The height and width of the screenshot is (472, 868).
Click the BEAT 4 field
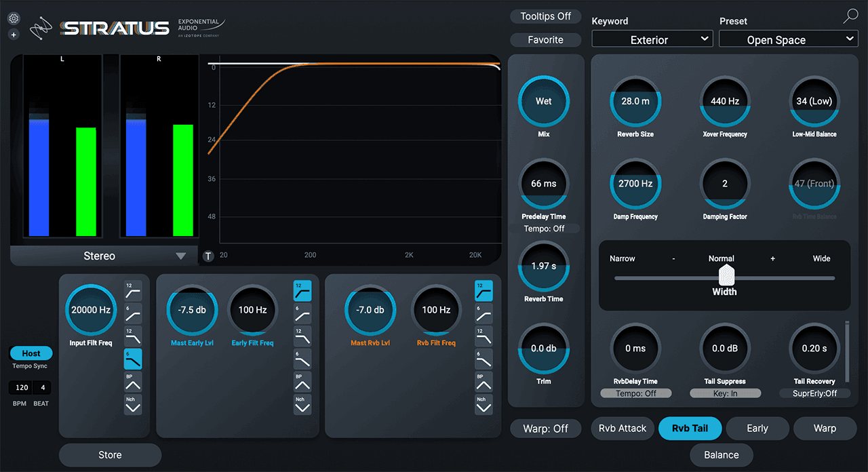(43, 388)
